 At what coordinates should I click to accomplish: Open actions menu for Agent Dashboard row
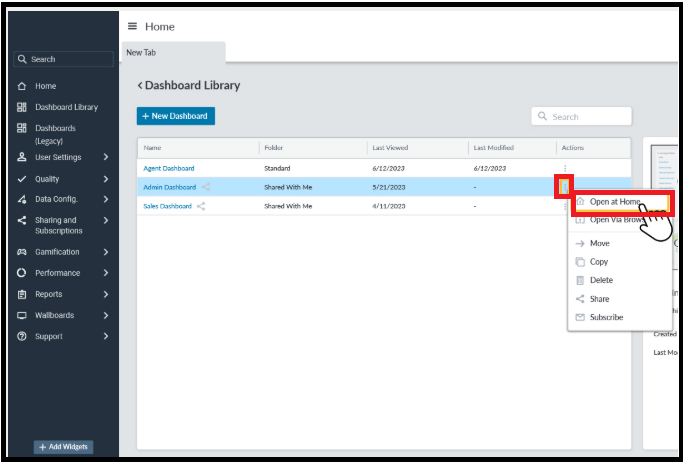565,169
